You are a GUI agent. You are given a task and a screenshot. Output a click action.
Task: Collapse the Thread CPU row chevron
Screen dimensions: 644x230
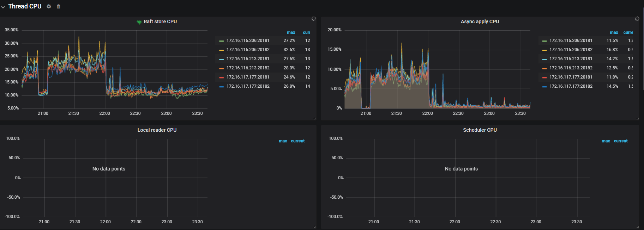3,7
